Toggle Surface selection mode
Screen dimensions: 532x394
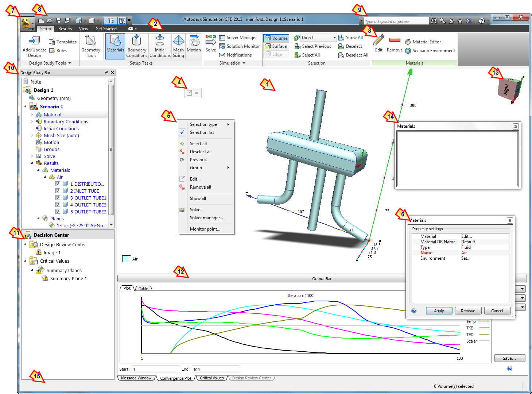(276, 46)
